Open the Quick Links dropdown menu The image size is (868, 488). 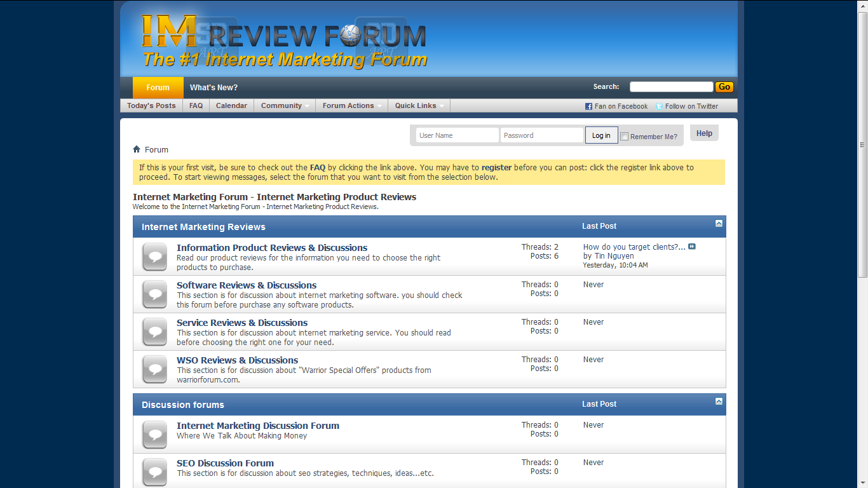tap(419, 105)
